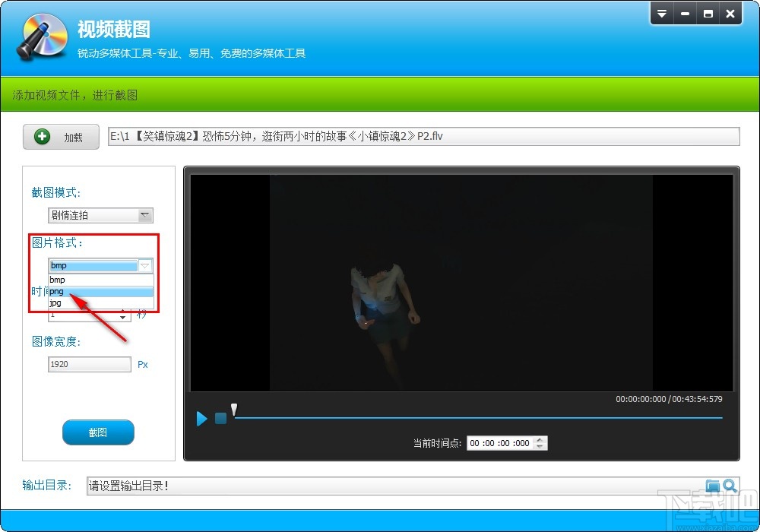Viewport: 760px width, 532px height.
Task: Choose png in the format list
Action: tap(101, 291)
